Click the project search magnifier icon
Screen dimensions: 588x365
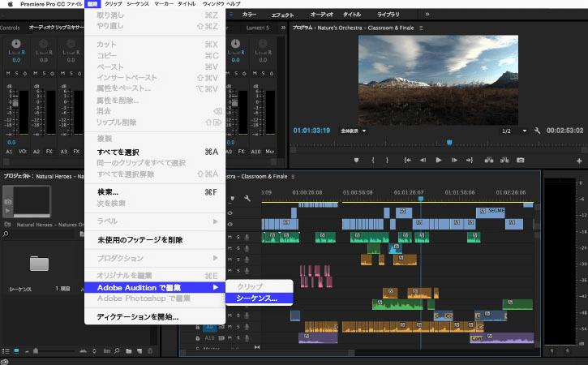(x=5, y=234)
